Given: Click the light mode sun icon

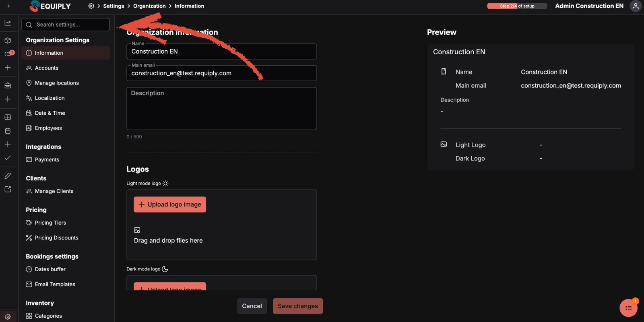Looking at the screenshot, I should 165,184.
